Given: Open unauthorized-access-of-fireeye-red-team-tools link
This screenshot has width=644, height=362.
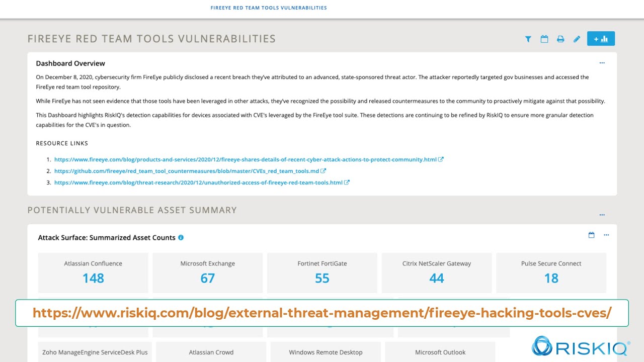Looking at the screenshot, I should 198,183.
